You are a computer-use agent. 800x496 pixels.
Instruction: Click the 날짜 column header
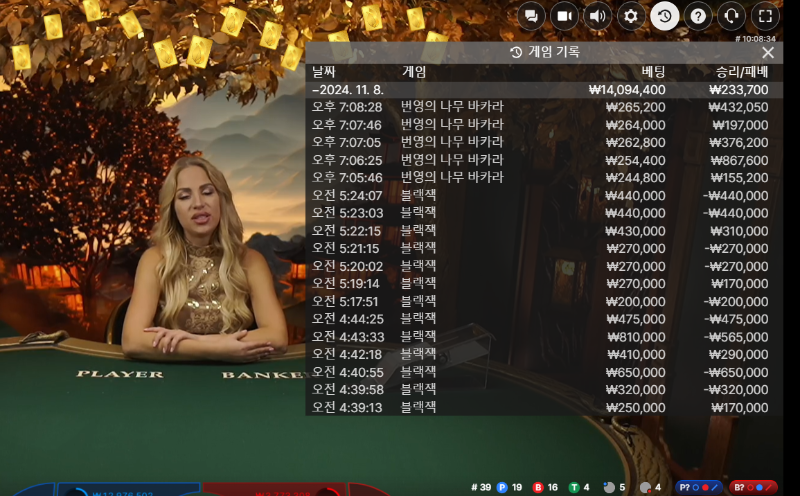coord(323,72)
